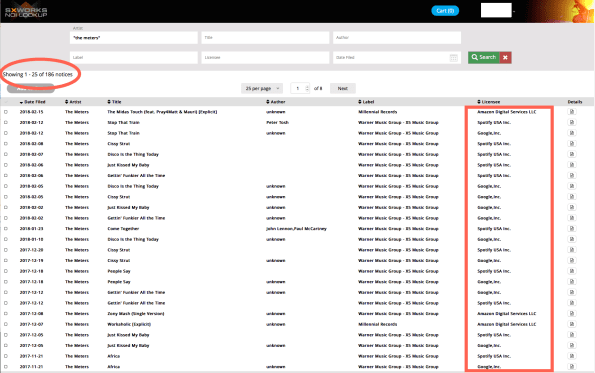595x373 pixels.
Task: Open details for 2018-02-06 Gettin' Funkier All the Time
Action: (x=571, y=175)
